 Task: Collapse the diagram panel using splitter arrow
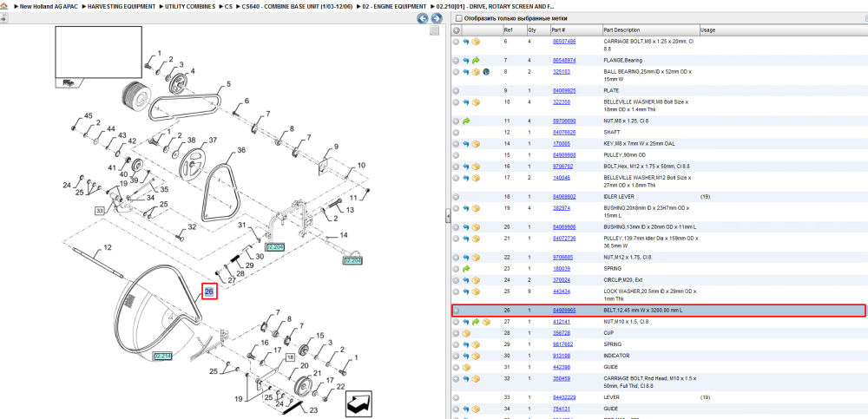(x=448, y=217)
